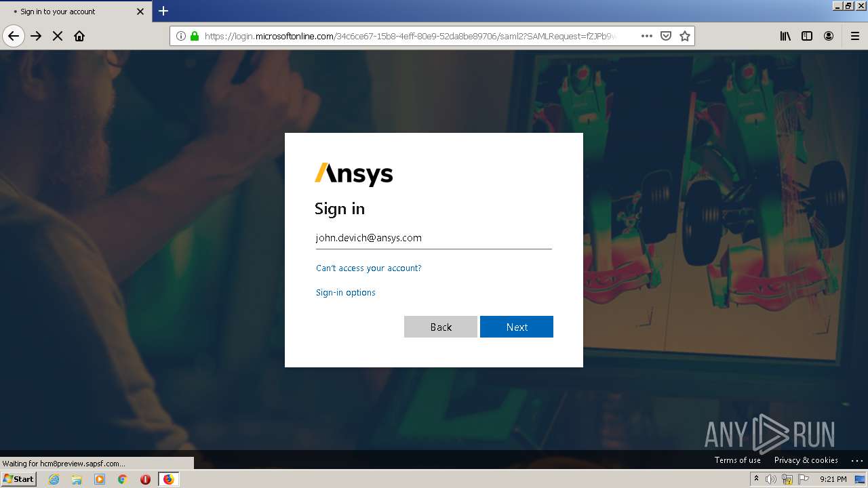Open Privacy & cookies link
Viewport: 868px width, 488px height.
pos(806,460)
